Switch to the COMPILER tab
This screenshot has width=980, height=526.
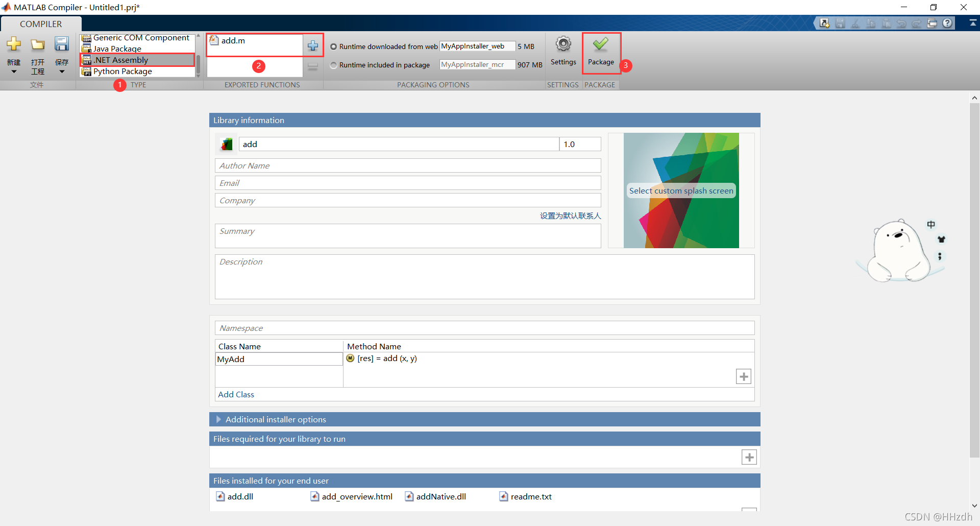click(41, 24)
